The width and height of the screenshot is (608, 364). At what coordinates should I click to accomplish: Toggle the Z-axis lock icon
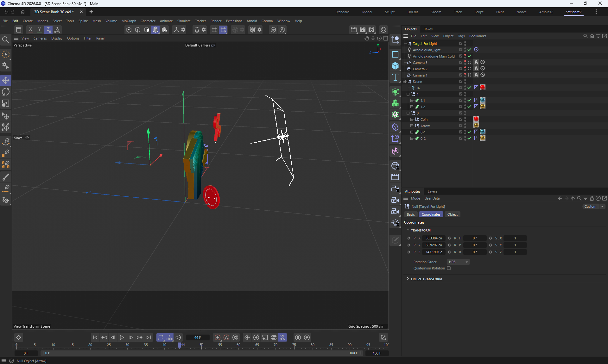click(x=48, y=30)
